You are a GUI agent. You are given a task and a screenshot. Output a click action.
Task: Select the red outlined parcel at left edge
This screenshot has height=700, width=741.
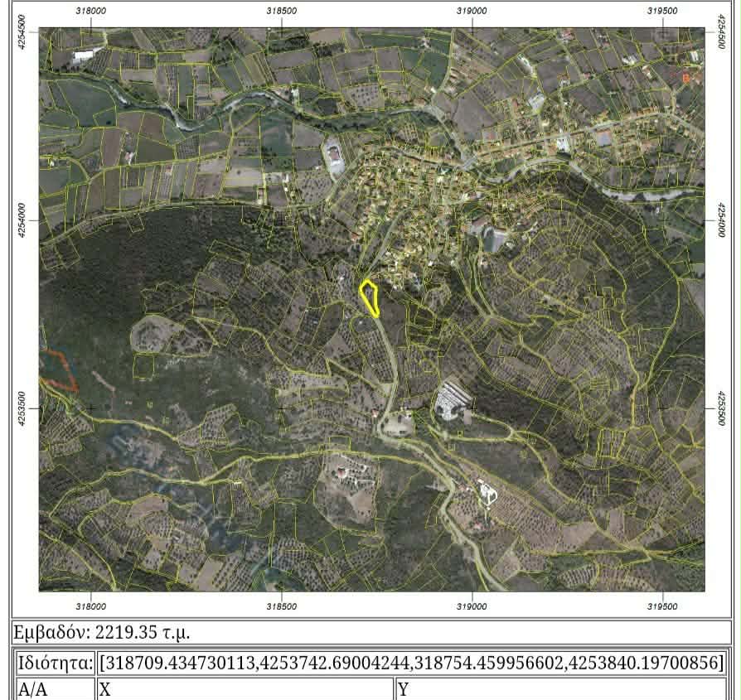pyautogui.click(x=58, y=370)
